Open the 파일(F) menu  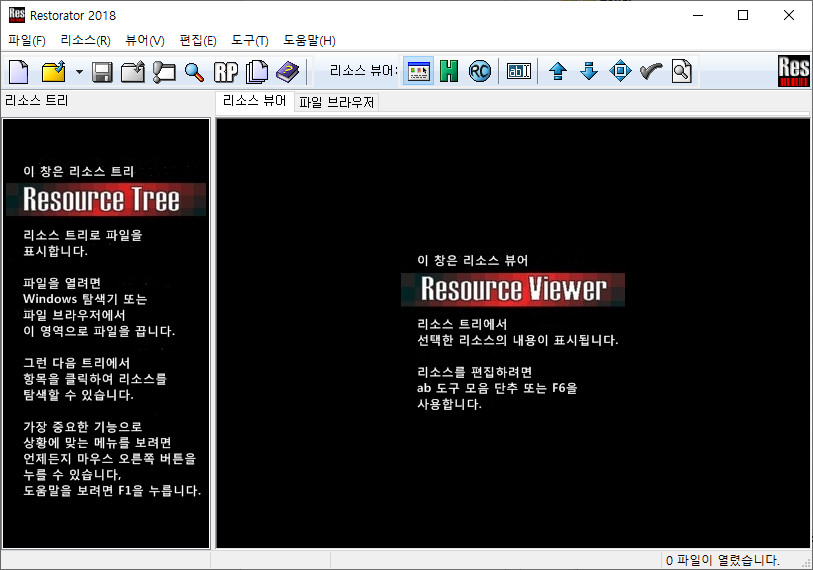[27, 40]
